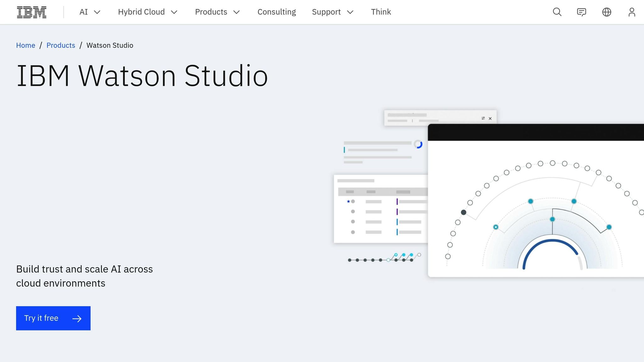Select Consulting from the navigation bar
Image resolution: width=644 pixels, height=362 pixels.
[277, 12]
